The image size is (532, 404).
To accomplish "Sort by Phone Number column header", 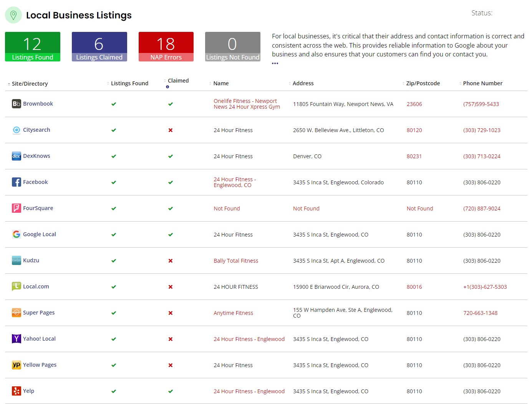I will 482,83.
